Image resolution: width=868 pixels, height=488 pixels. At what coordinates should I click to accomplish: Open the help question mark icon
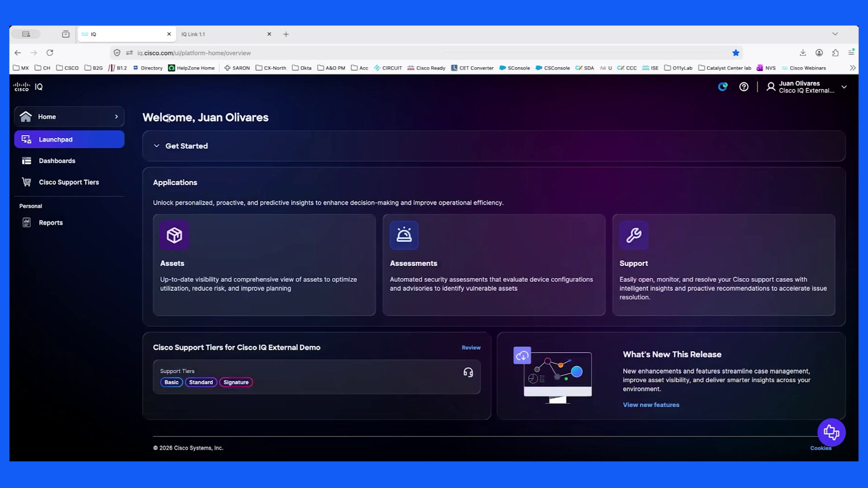click(x=744, y=87)
